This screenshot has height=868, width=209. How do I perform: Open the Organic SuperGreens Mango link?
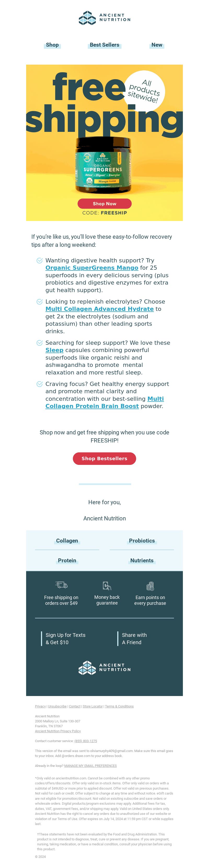click(92, 268)
